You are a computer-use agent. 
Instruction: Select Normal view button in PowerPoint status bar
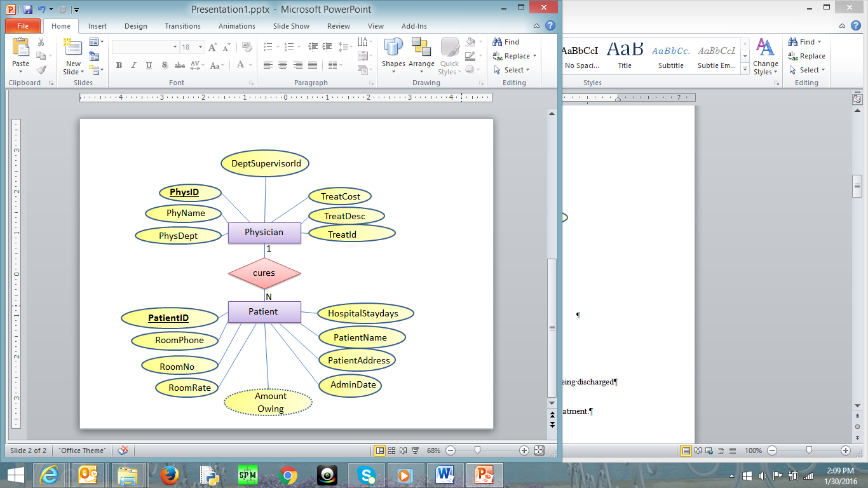pyautogui.click(x=379, y=451)
